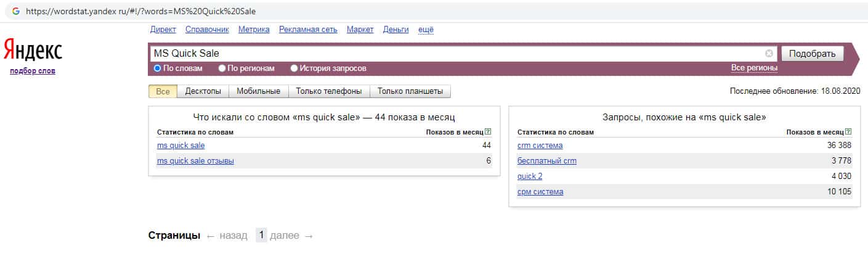Image resolution: width=868 pixels, height=269 pixels.
Task: Click the 'Страницы' pagination label
Action: (174, 236)
